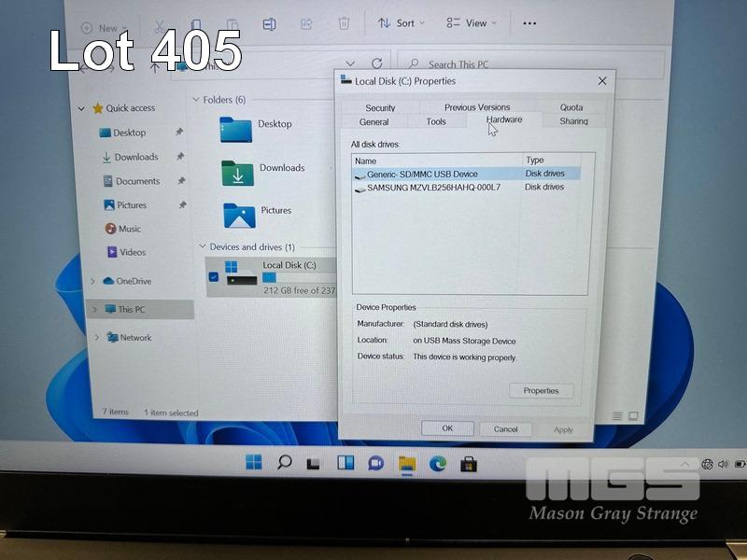
Task: Switch to the Previous Versions tab
Action: click(x=477, y=107)
